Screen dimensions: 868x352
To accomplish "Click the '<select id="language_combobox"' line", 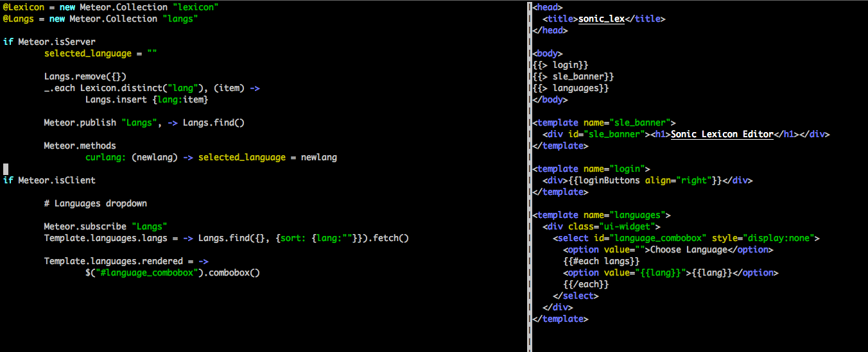I will (x=686, y=238).
